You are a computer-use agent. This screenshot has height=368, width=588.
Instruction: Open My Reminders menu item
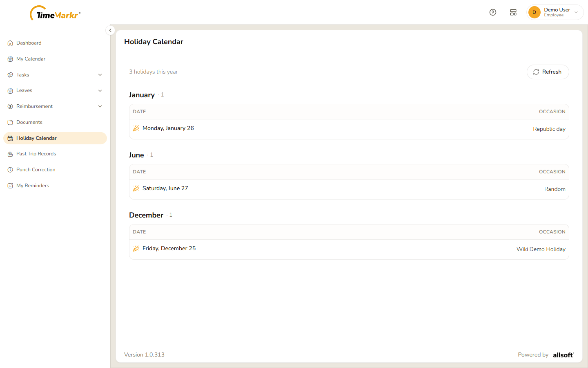tap(55, 186)
